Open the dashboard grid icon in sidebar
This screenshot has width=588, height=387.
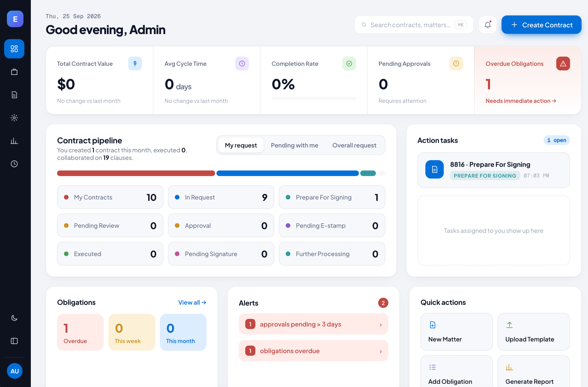tap(14, 49)
